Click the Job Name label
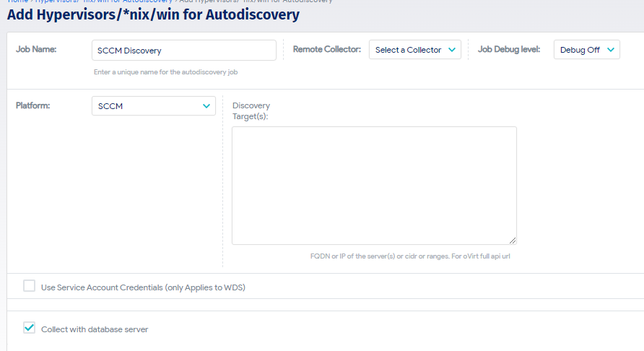The height and width of the screenshot is (351, 644). click(x=36, y=49)
